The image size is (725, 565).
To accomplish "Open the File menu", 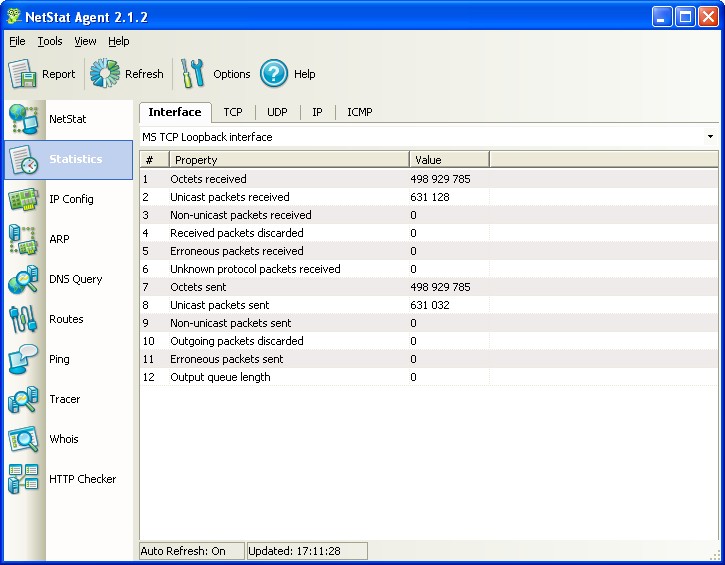I will [x=17, y=41].
